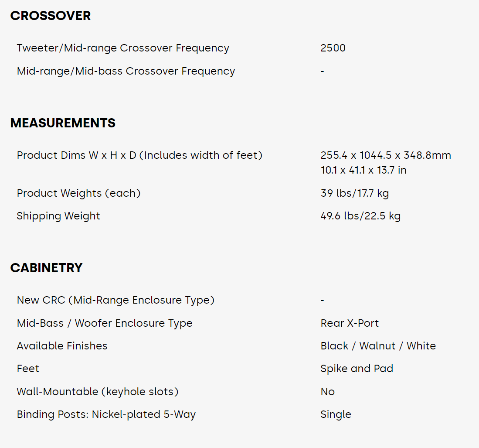Click the 49.6 lbs/22.5 kg shipping value

click(x=360, y=216)
